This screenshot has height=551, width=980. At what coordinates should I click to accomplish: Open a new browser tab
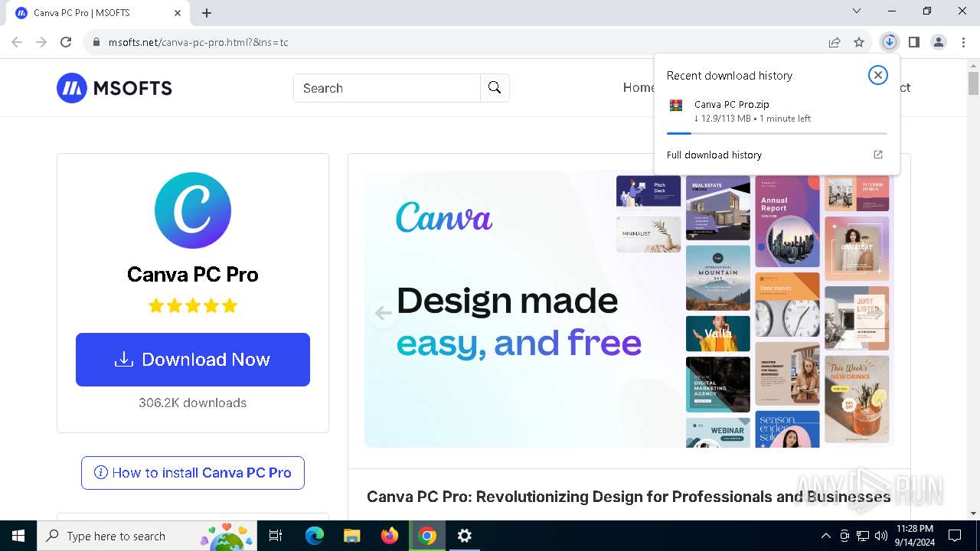point(207,13)
